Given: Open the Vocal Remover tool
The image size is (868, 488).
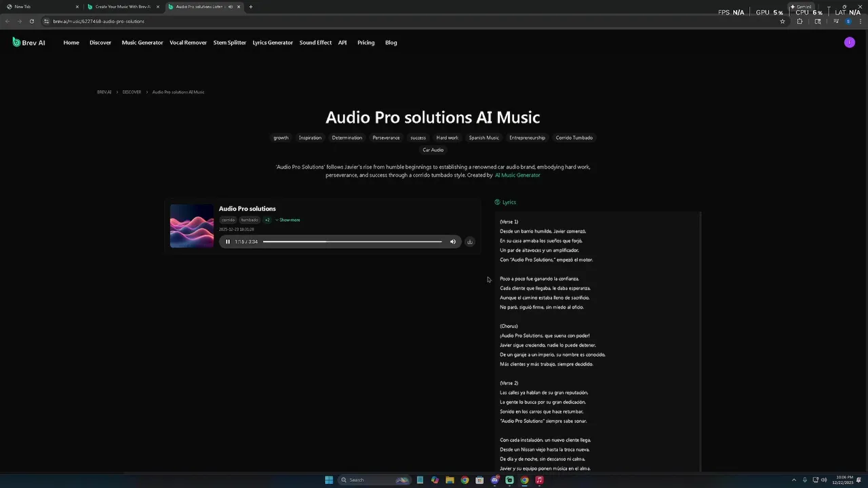Looking at the screenshot, I should [x=188, y=43].
